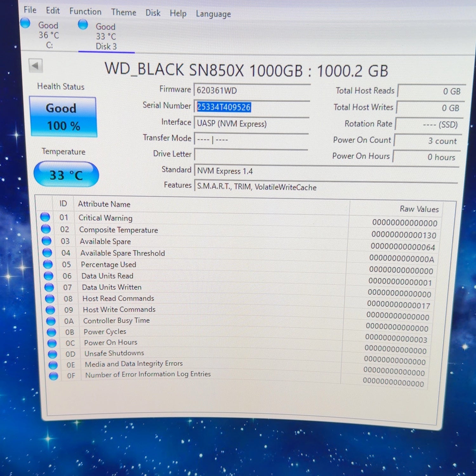Select the Disk 3 status icon
This screenshot has height=476, width=476.
point(83,24)
